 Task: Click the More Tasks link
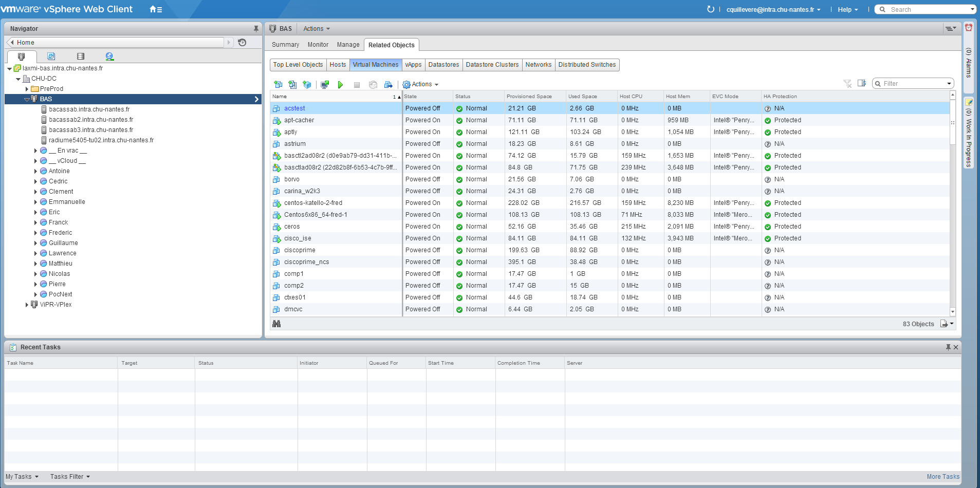(x=942, y=477)
